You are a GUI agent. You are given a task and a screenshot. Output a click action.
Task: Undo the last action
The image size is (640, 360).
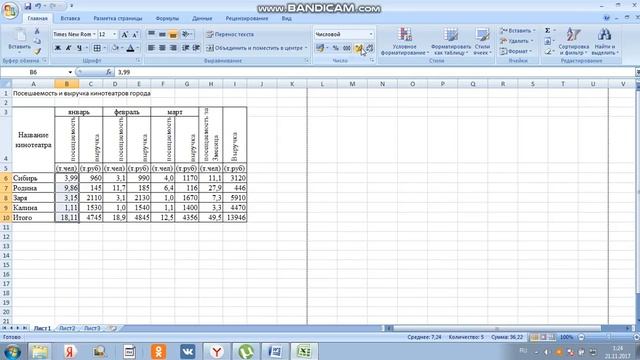[x=38, y=6]
